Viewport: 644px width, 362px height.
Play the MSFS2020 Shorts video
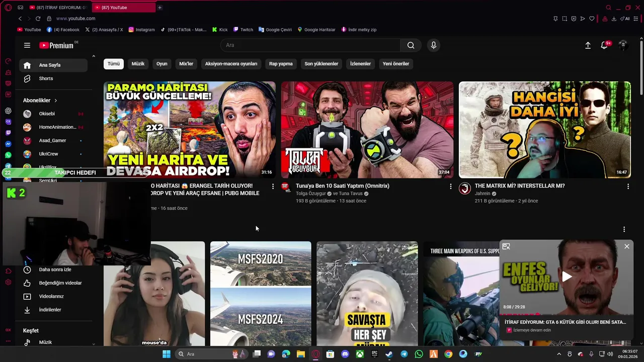[261, 294]
